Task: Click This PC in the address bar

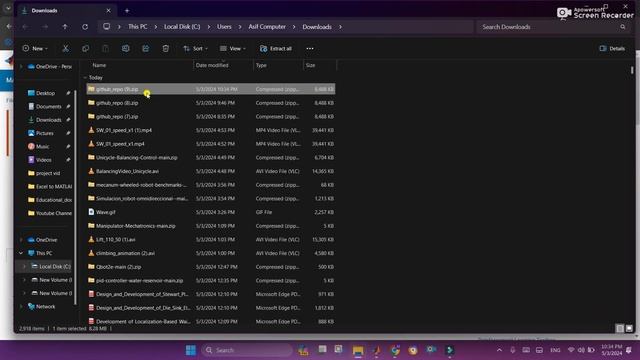Action: (x=138, y=27)
